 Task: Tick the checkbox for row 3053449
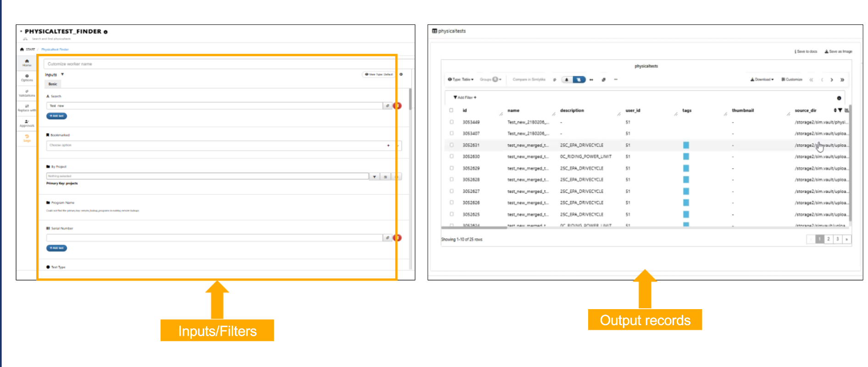coord(451,122)
